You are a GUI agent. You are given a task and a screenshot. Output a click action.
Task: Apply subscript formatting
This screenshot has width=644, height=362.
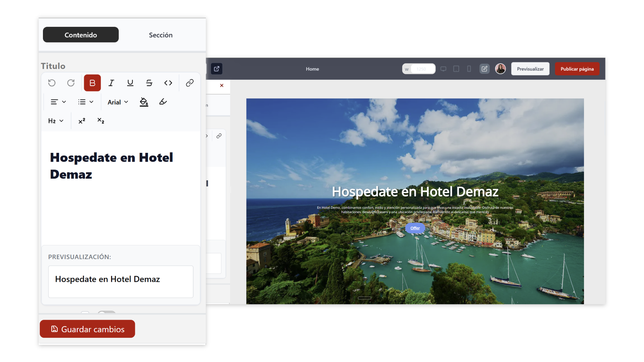(101, 121)
